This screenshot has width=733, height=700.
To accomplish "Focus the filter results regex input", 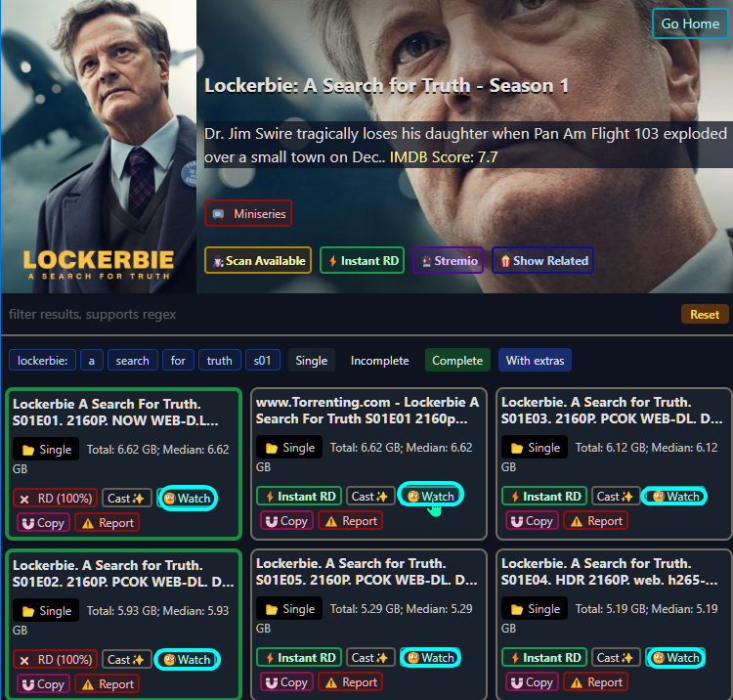I will tap(341, 314).
